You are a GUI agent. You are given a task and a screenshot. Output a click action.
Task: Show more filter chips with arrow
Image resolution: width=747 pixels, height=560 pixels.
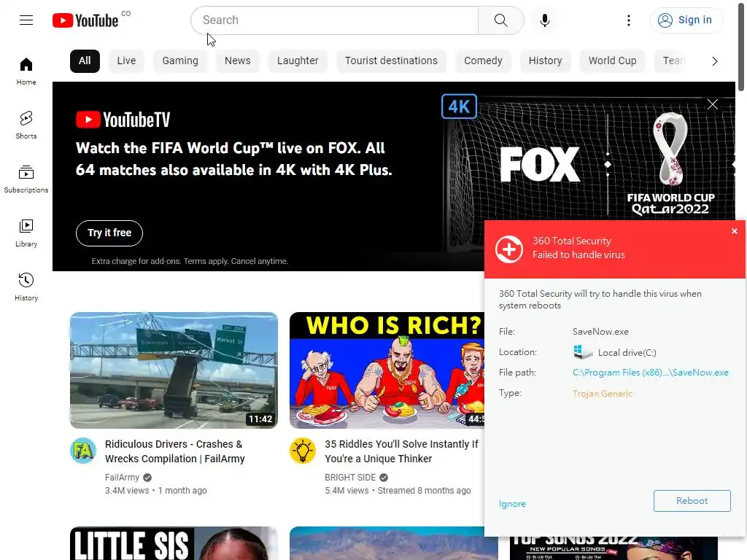tap(715, 61)
